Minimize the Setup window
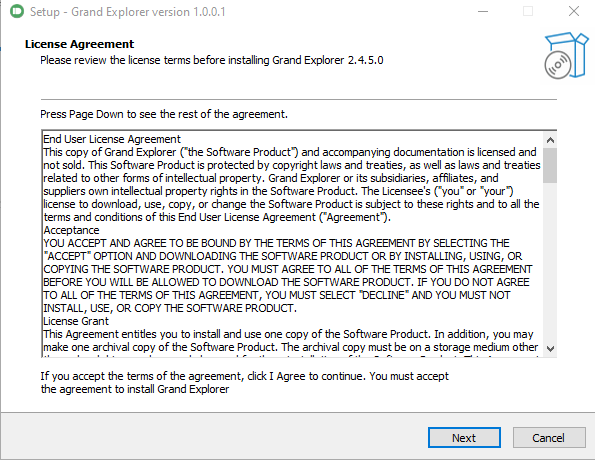The height and width of the screenshot is (463, 595). click(483, 11)
